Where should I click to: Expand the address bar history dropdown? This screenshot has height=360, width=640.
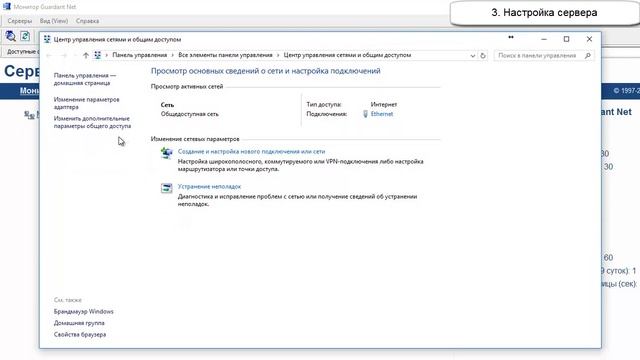(x=473, y=56)
